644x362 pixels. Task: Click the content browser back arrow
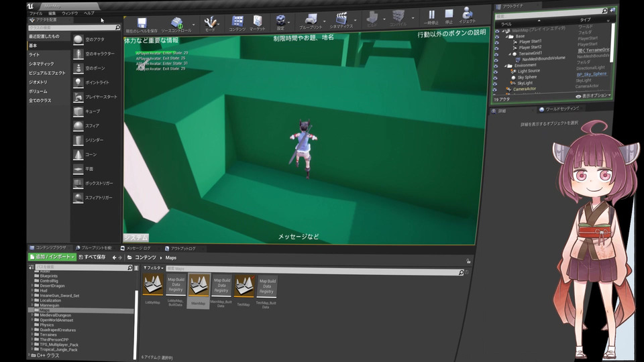[x=114, y=257]
